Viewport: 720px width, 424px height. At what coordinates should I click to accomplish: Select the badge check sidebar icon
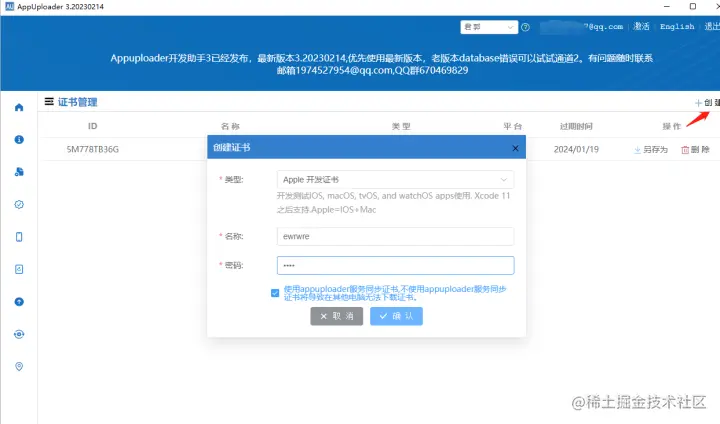(19, 204)
